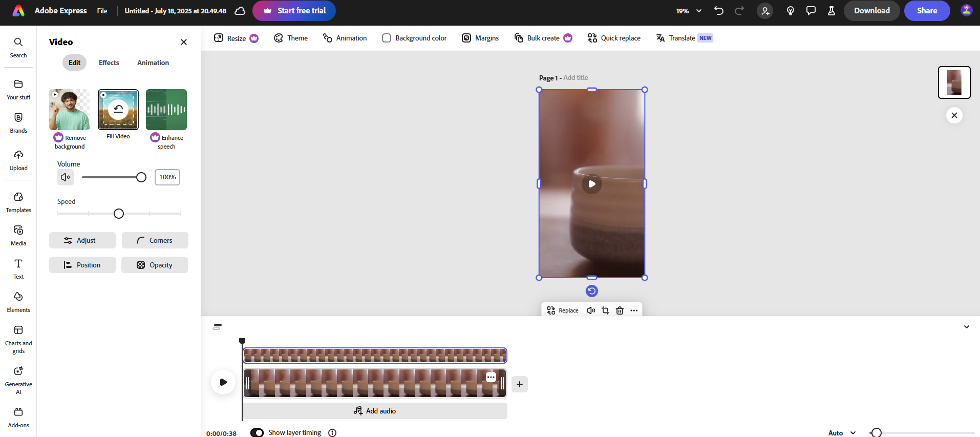
Task: Open the lightbulb tips icon
Action: (x=791, y=11)
